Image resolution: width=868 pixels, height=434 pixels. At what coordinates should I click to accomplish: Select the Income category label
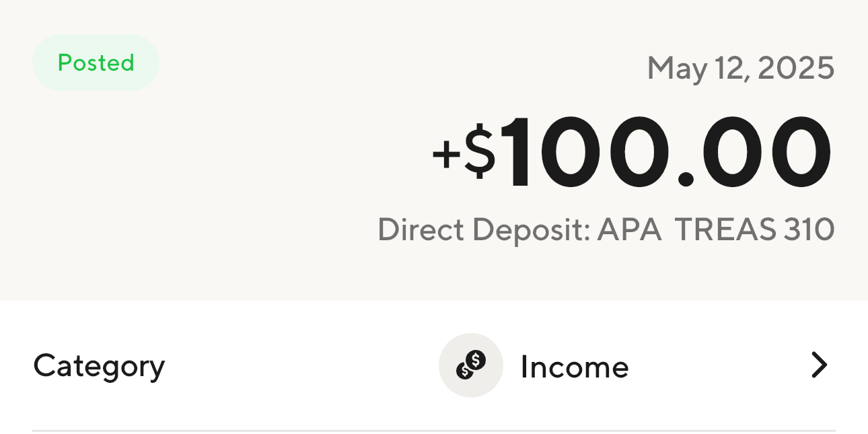(x=575, y=367)
